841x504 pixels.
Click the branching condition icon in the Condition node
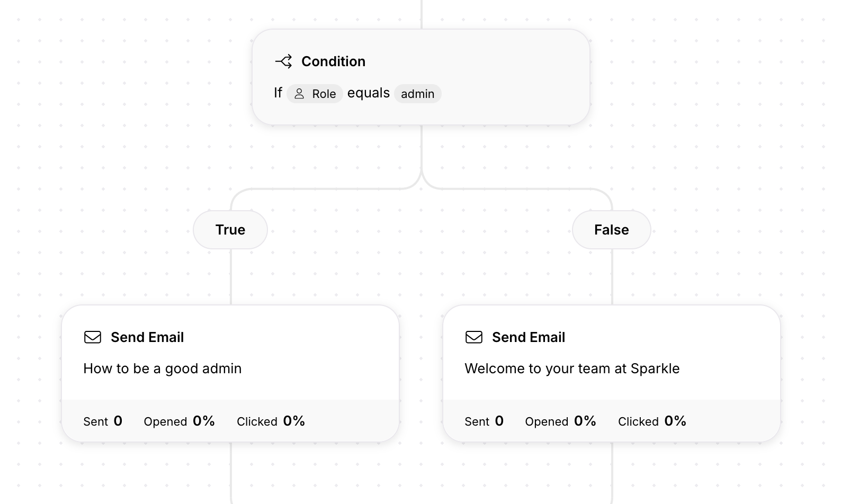[x=284, y=61]
